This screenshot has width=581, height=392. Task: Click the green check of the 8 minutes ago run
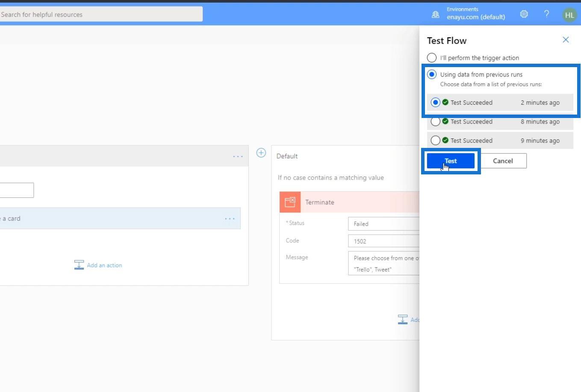[445, 121]
